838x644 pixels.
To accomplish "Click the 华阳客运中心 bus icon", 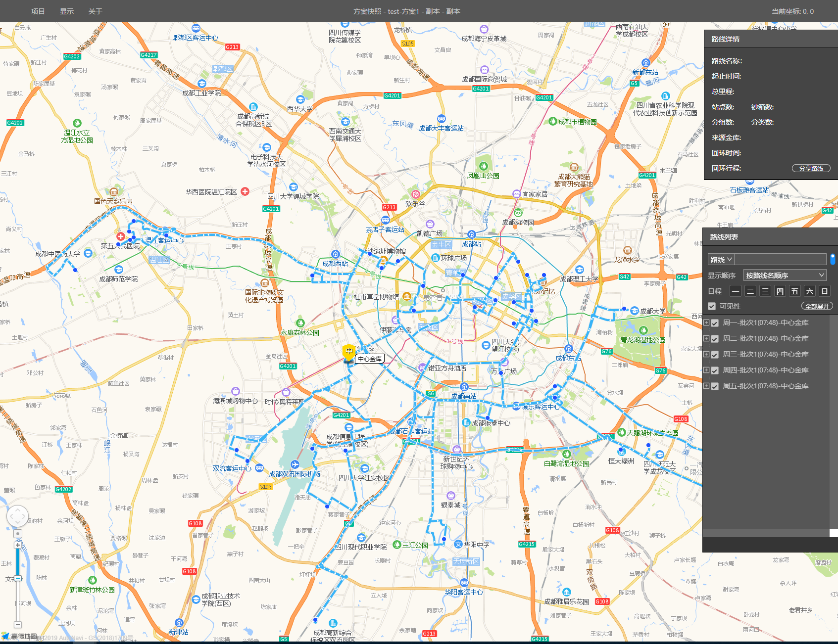I will click(x=464, y=583).
